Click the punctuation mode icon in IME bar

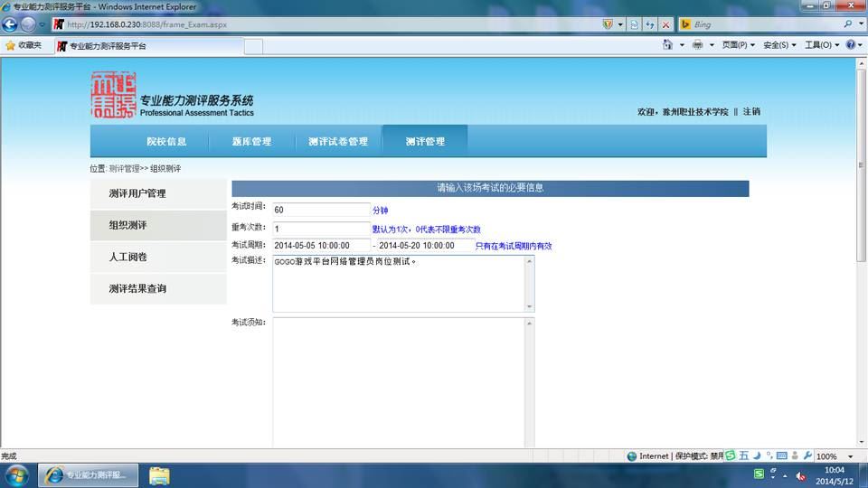(769, 455)
